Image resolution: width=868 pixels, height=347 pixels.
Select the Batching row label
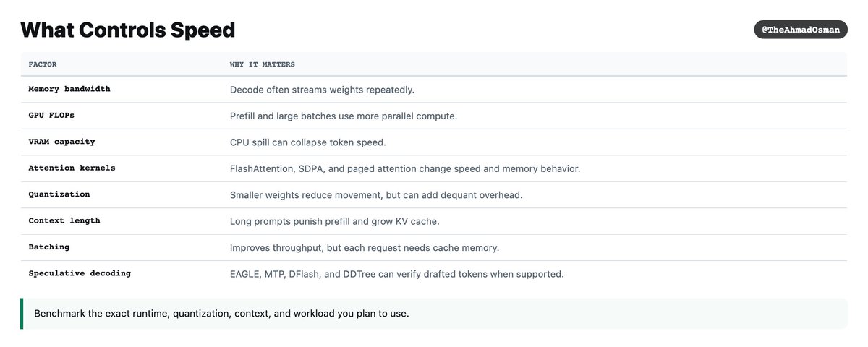point(49,247)
